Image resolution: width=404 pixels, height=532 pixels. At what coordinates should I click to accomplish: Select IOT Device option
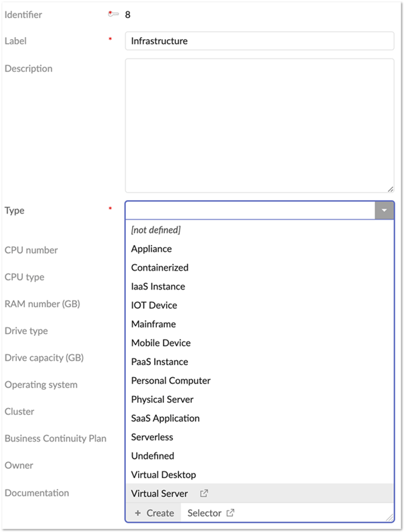point(154,305)
